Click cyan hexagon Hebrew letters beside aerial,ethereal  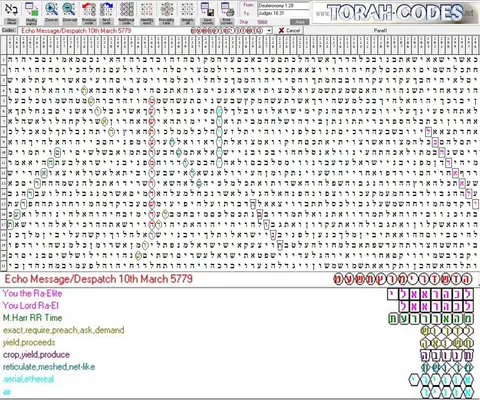441,380
